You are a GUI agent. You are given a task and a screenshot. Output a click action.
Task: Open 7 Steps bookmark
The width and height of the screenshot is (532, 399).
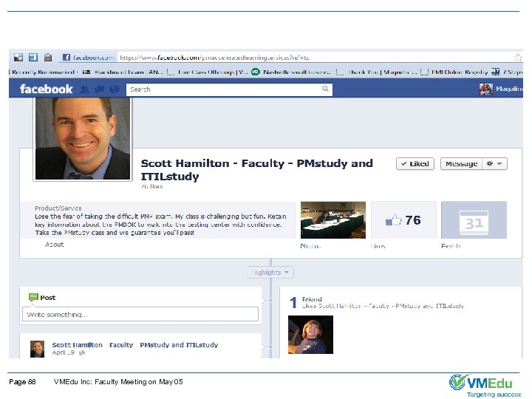click(507, 72)
